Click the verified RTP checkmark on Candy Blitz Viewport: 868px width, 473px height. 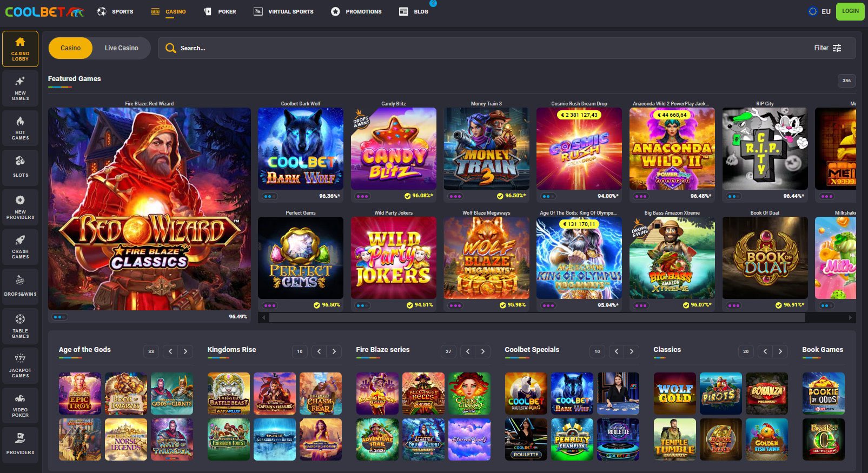[407, 196]
